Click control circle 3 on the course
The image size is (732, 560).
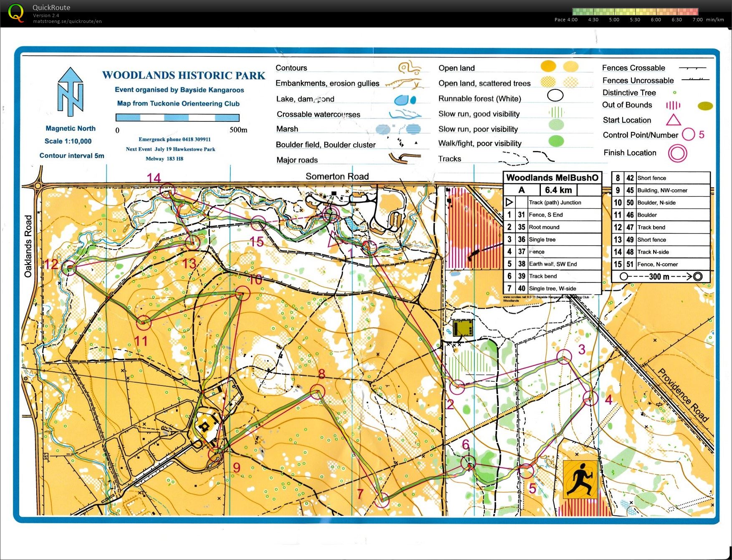click(564, 357)
